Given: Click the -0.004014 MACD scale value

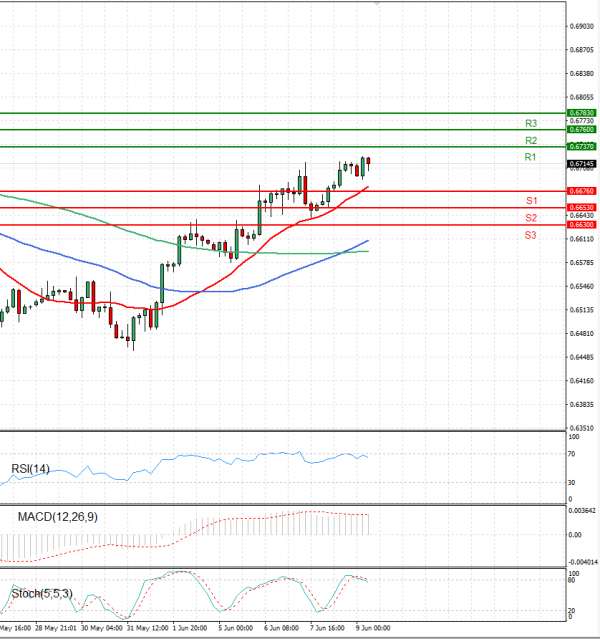Looking at the screenshot, I should click(x=582, y=562).
